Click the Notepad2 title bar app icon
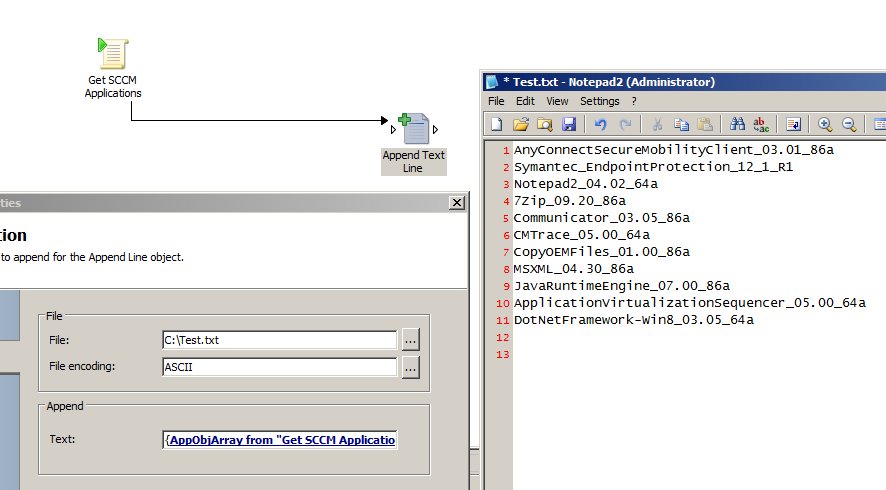The image size is (886, 490). 492,82
